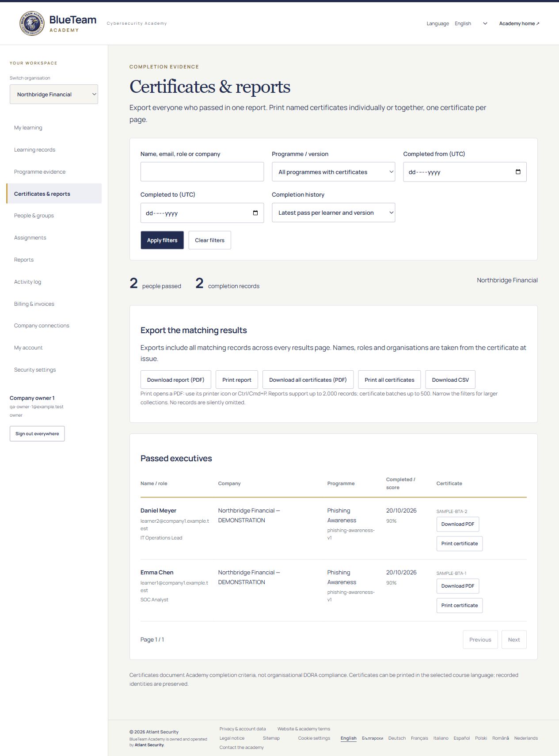Click the Completed to date field

point(202,213)
